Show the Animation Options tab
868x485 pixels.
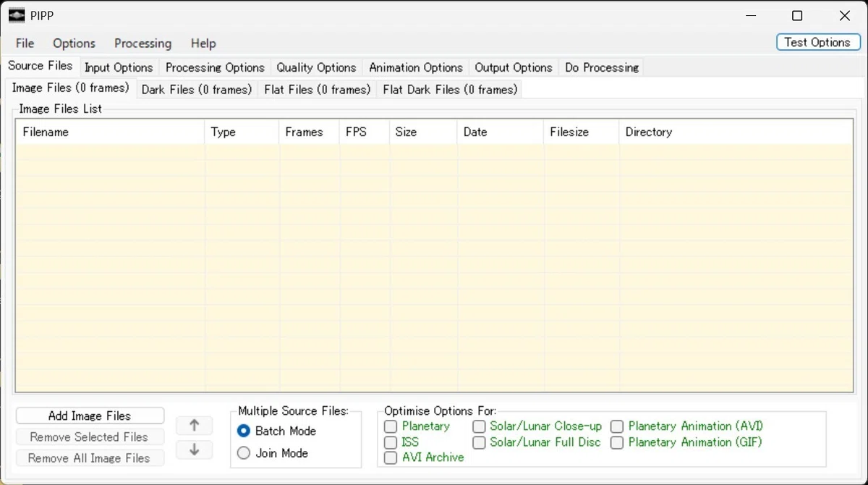click(416, 67)
